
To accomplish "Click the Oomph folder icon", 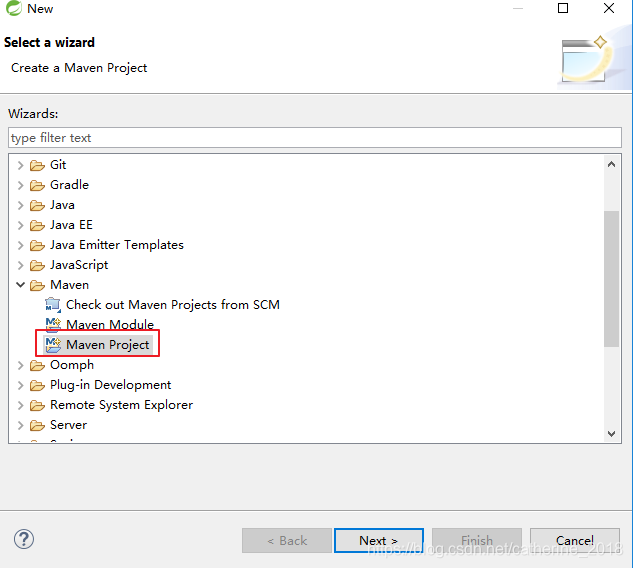I will 37,365.
